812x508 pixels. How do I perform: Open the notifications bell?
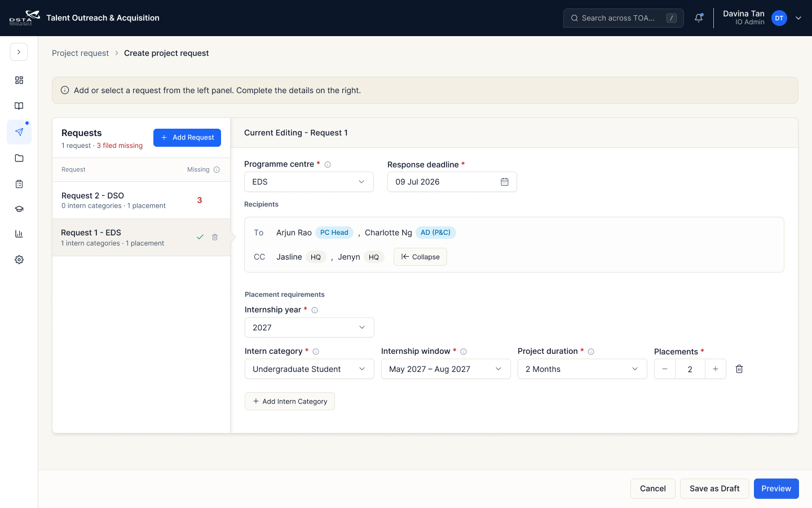tap(699, 18)
